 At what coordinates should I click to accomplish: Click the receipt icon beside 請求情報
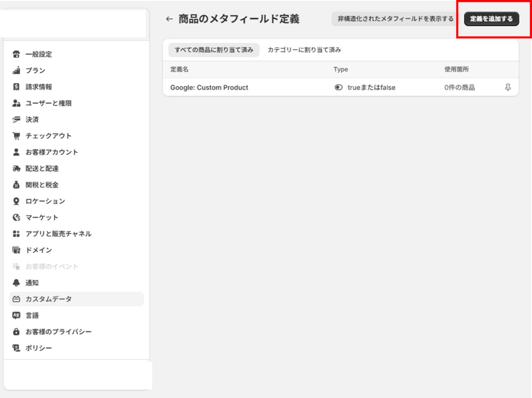click(16, 87)
